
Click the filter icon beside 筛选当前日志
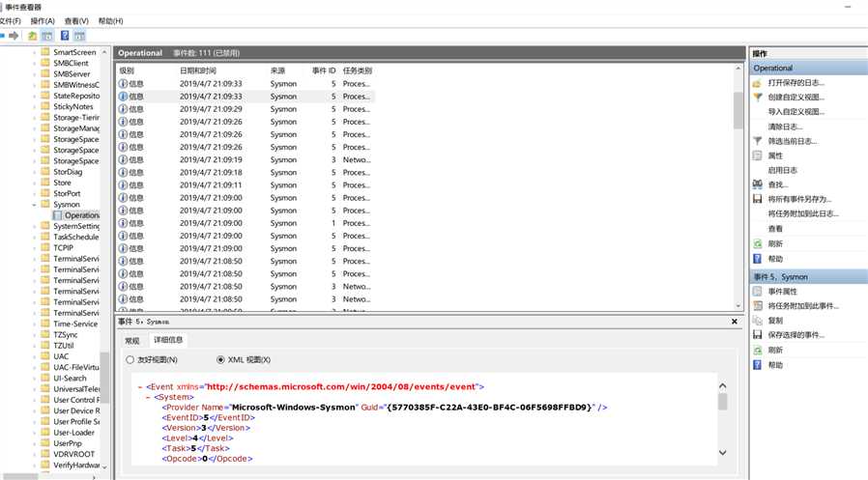click(757, 141)
